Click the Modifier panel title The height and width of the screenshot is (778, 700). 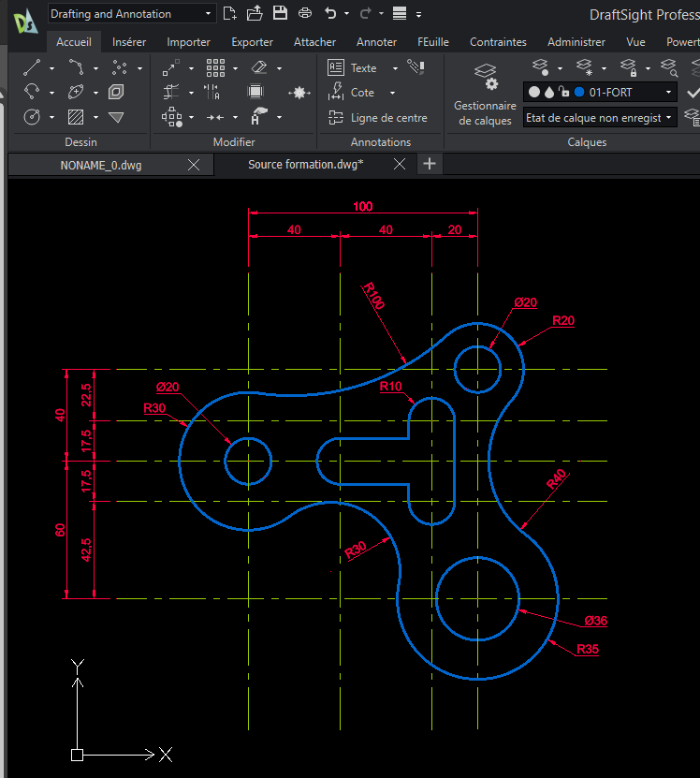(234, 142)
